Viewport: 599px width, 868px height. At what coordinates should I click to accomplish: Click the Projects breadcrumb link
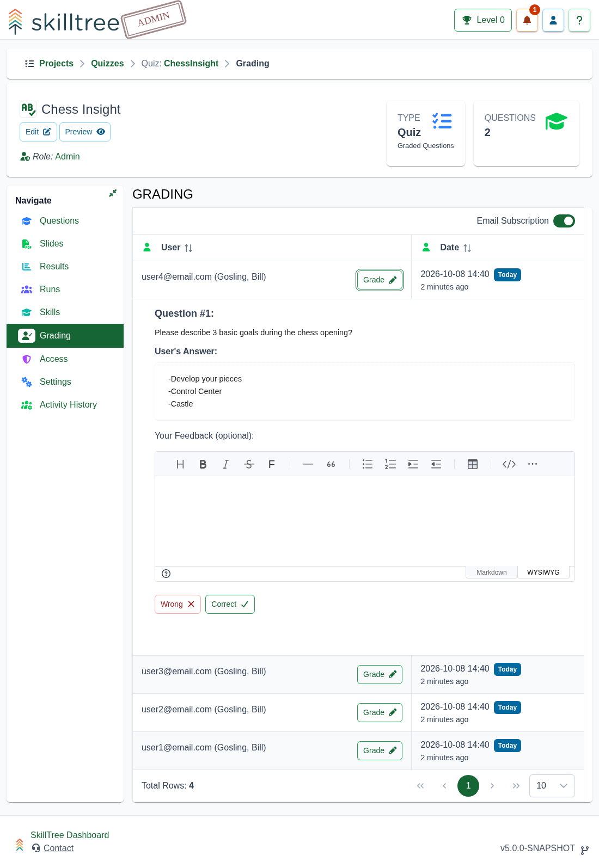point(56,64)
